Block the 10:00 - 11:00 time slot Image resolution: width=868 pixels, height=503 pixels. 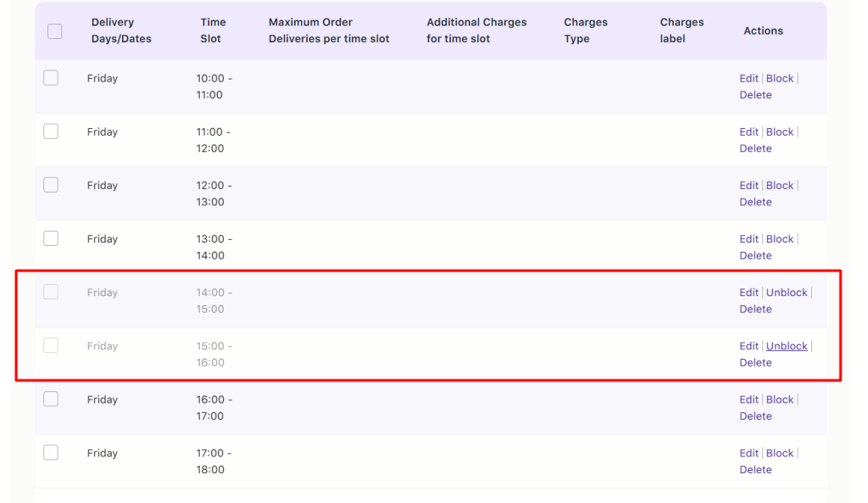(x=779, y=77)
